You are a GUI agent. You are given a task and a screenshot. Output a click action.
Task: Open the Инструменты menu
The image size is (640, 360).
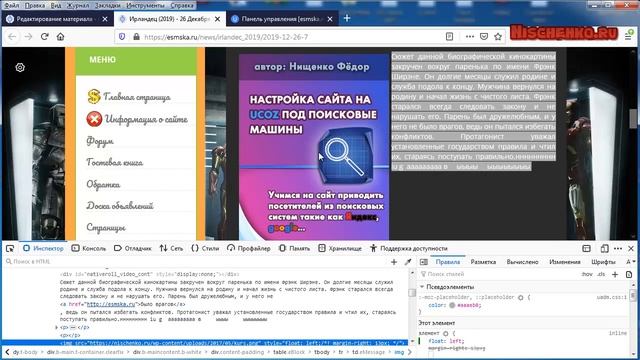(x=145, y=6)
